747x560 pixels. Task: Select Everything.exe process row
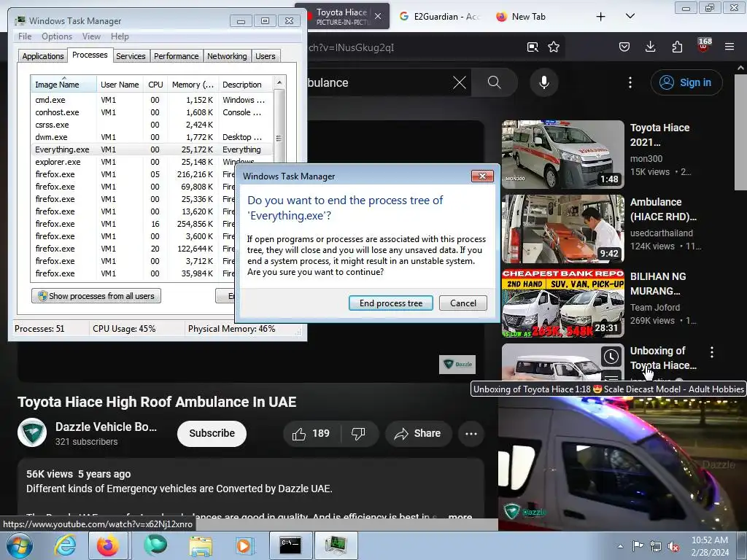pos(152,149)
